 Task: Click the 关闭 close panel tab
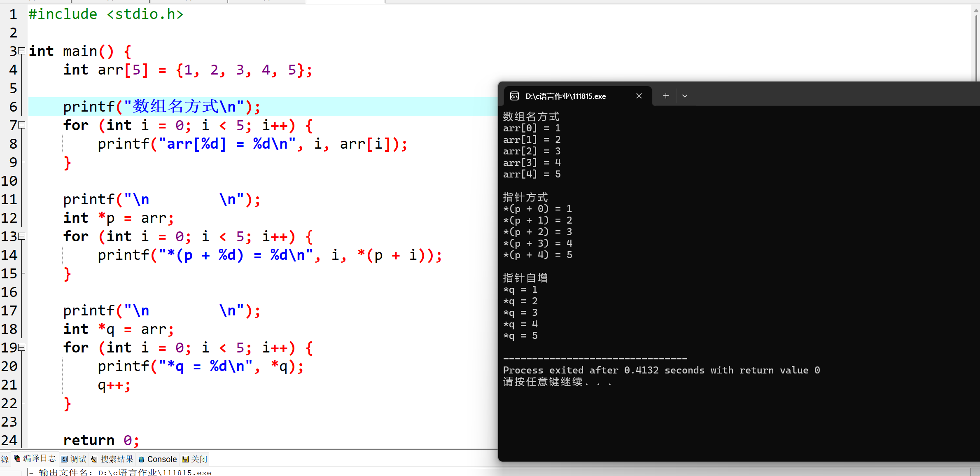point(199,459)
